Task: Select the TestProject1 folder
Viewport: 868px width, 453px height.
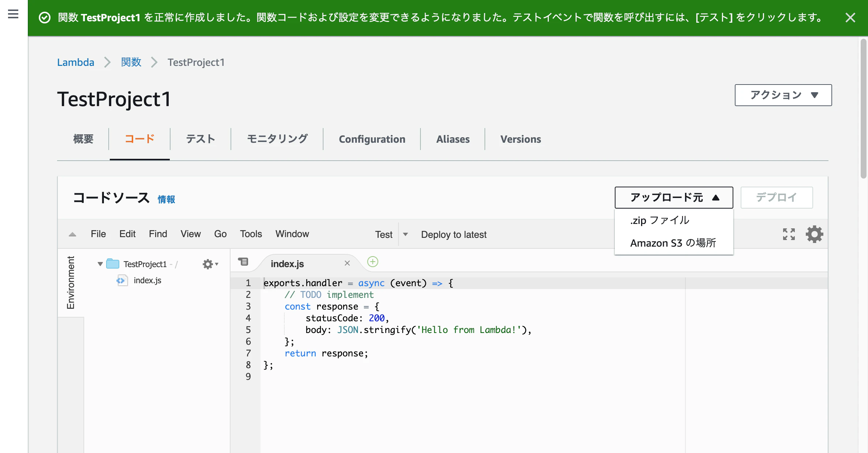Action: (x=145, y=264)
